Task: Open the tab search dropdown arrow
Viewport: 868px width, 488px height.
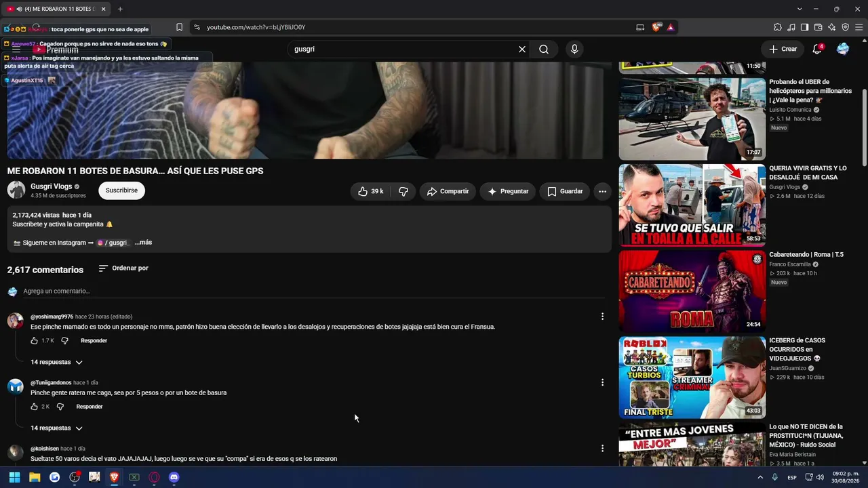Action: 800,9
